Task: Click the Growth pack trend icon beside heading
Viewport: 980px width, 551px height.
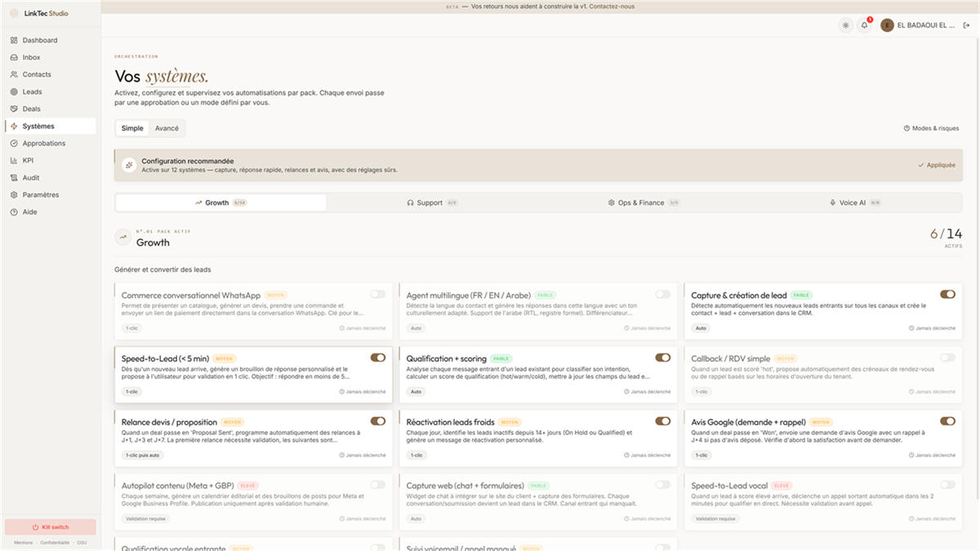Action: coord(123,238)
